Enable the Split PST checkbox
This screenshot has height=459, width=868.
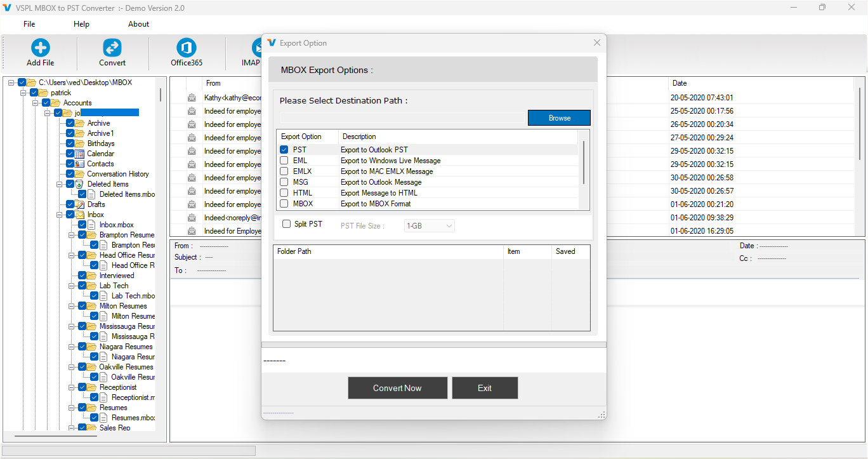coord(287,224)
